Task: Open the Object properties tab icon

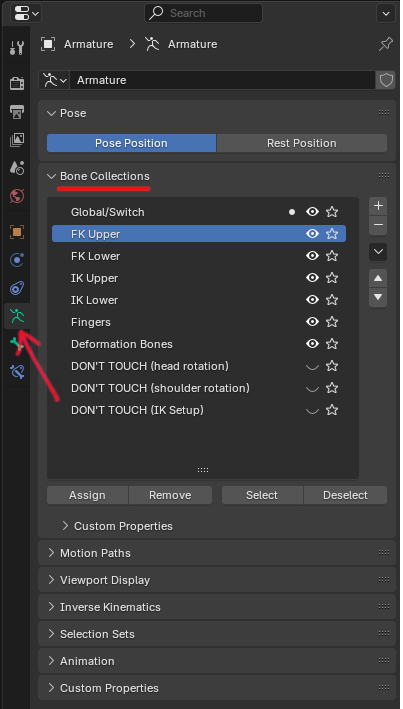Action: (x=17, y=232)
